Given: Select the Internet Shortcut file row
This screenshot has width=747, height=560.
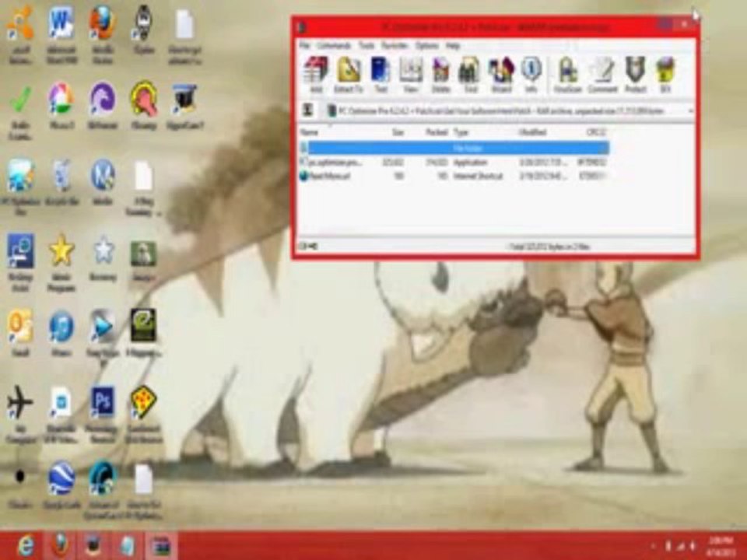Looking at the screenshot, I should pyautogui.click(x=454, y=177).
